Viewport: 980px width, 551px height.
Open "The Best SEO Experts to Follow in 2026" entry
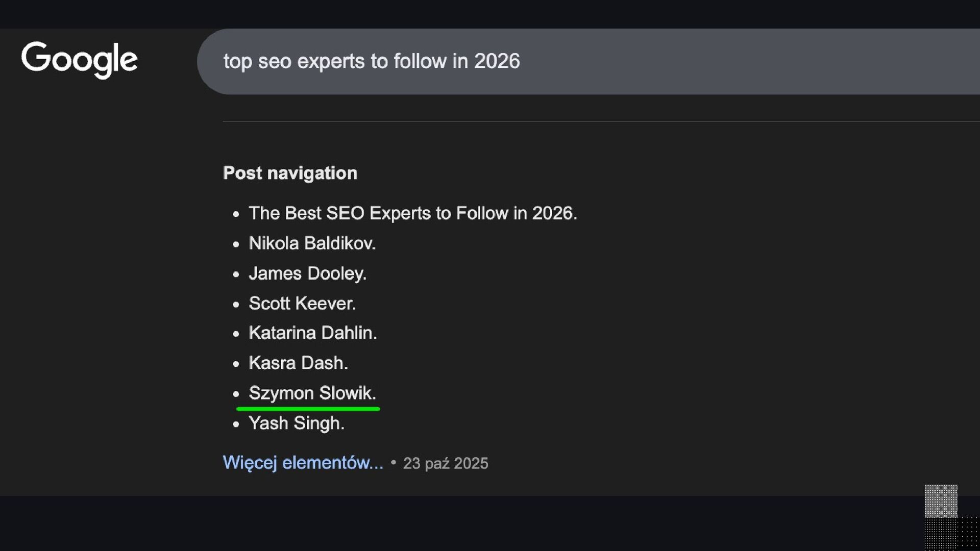point(412,213)
